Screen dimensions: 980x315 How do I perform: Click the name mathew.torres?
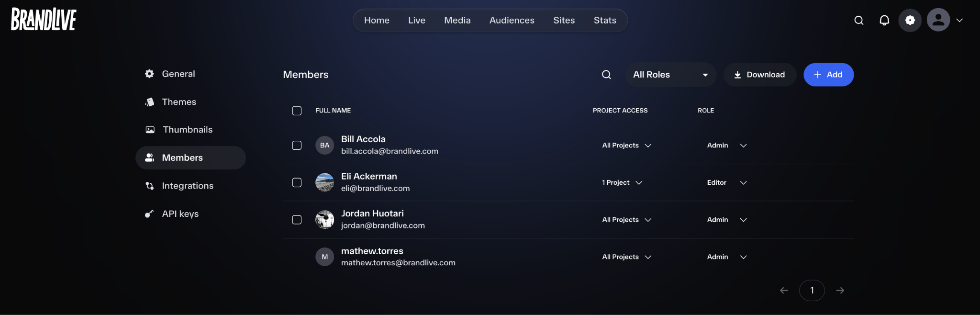[372, 251]
